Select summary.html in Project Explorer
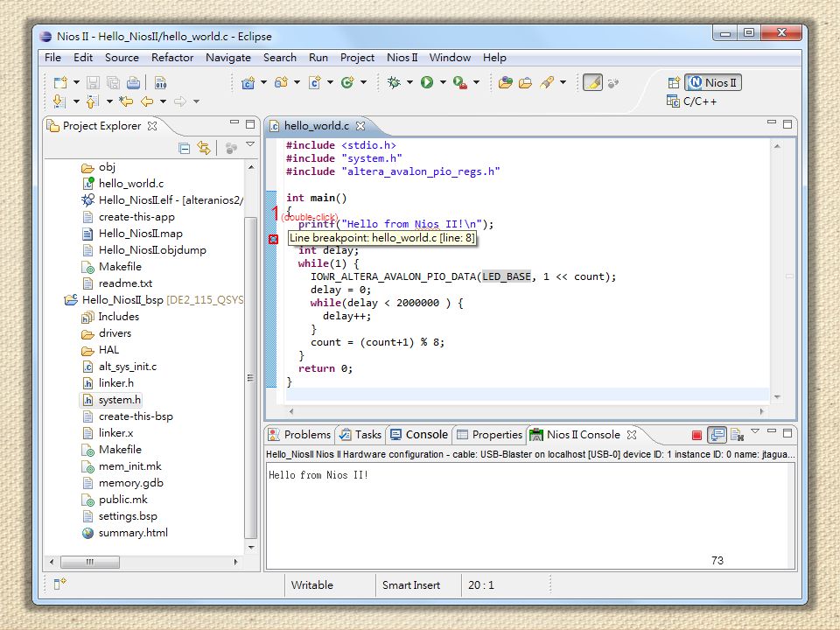 (125, 533)
